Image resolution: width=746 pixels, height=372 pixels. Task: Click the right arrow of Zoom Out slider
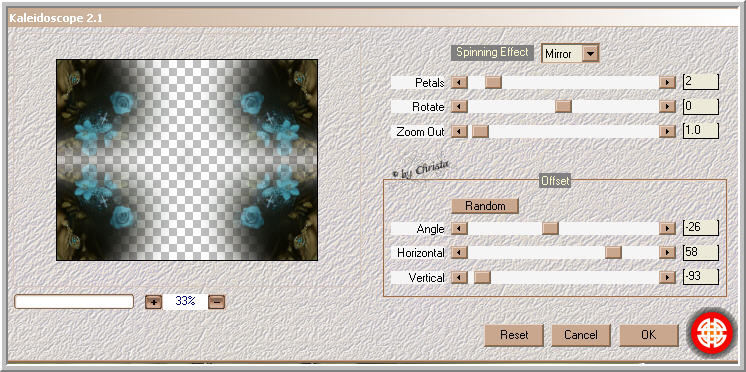667,131
